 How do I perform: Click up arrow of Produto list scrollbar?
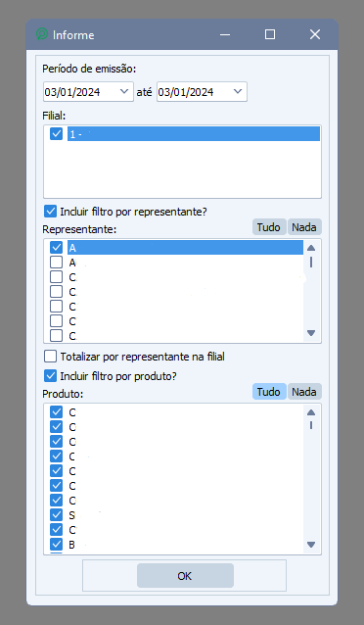(311, 412)
